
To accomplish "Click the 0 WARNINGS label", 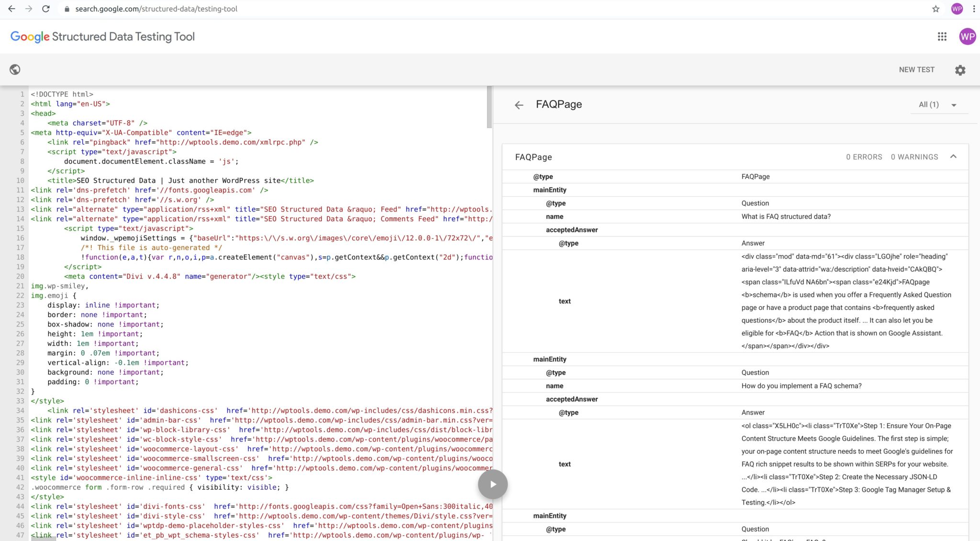I will (x=914, y=157).
